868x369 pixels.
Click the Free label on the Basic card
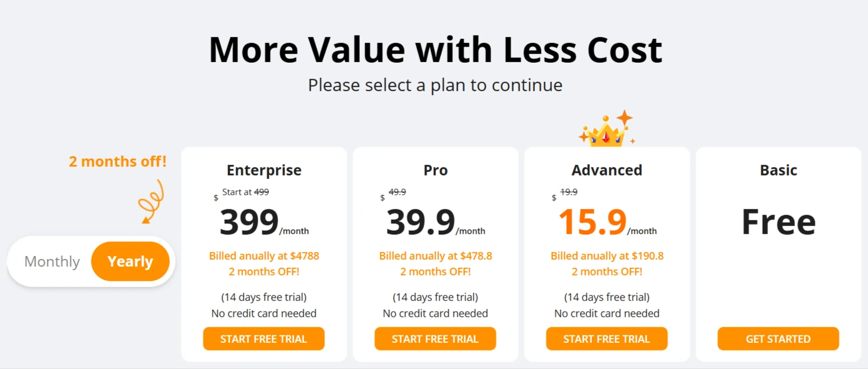[x=778, y=222]
